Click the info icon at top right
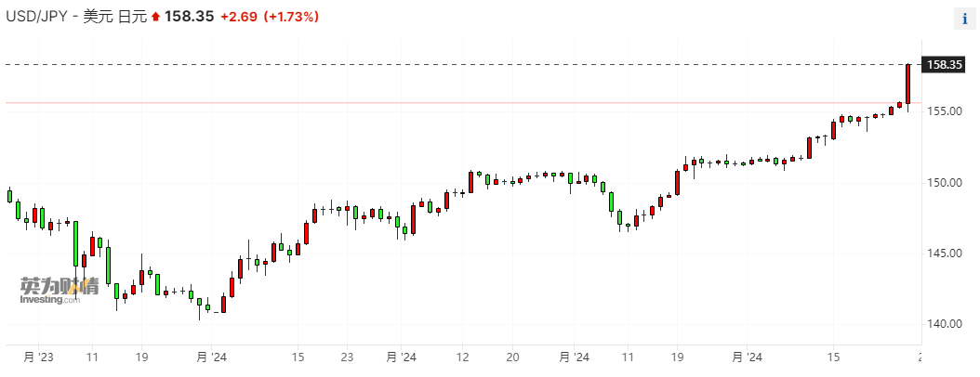This screenshot has width=980, height=377. [963, 18]
